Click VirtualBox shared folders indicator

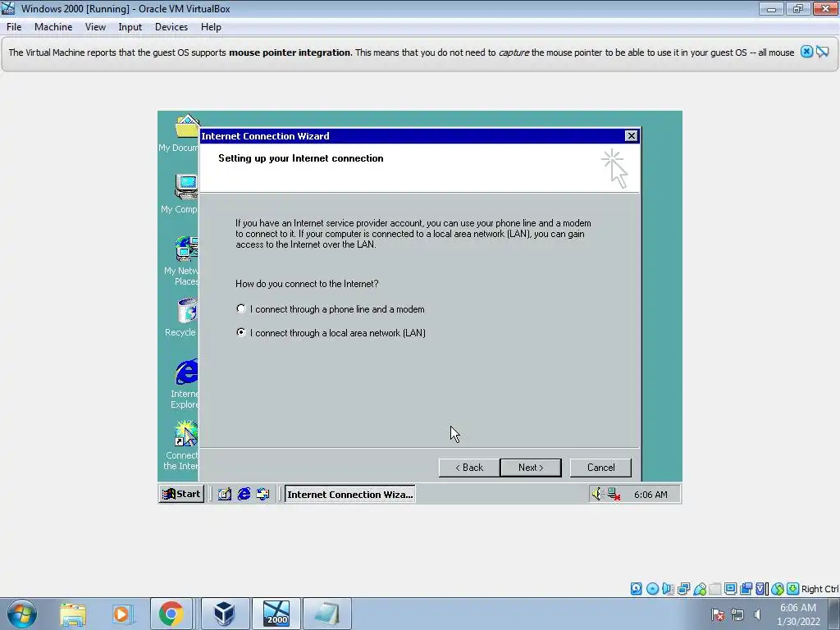click(715, 589)
